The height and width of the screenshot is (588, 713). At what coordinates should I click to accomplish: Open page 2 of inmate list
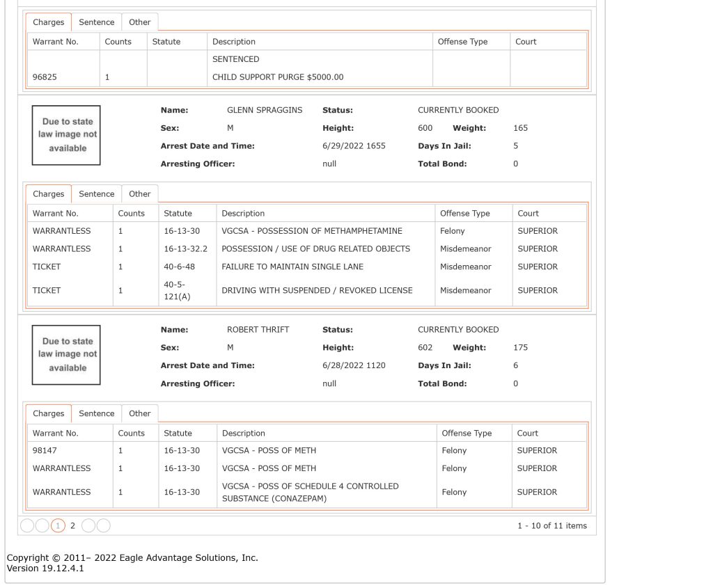click(72, 526)
